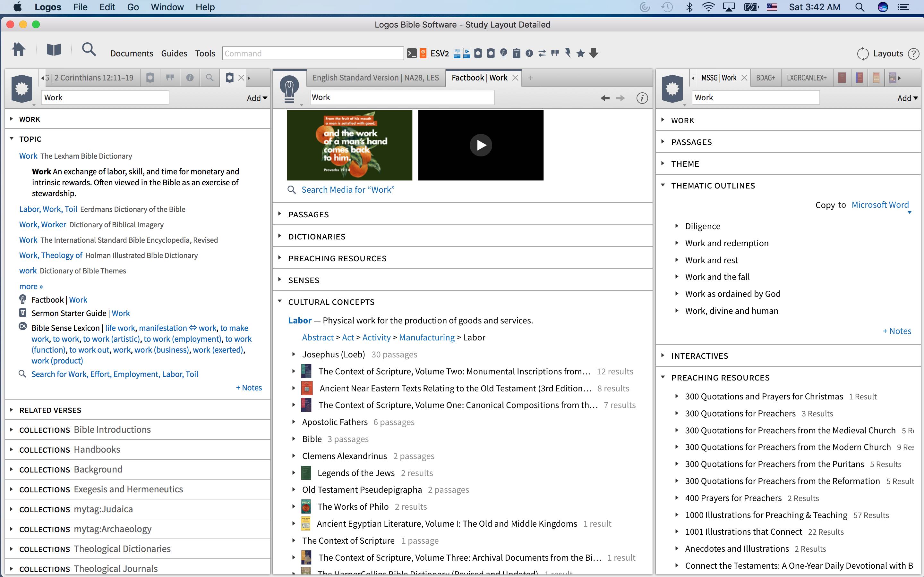924x577 pixels.
Task: Collapse the TOPIC section
Action: tap(12, 139)
